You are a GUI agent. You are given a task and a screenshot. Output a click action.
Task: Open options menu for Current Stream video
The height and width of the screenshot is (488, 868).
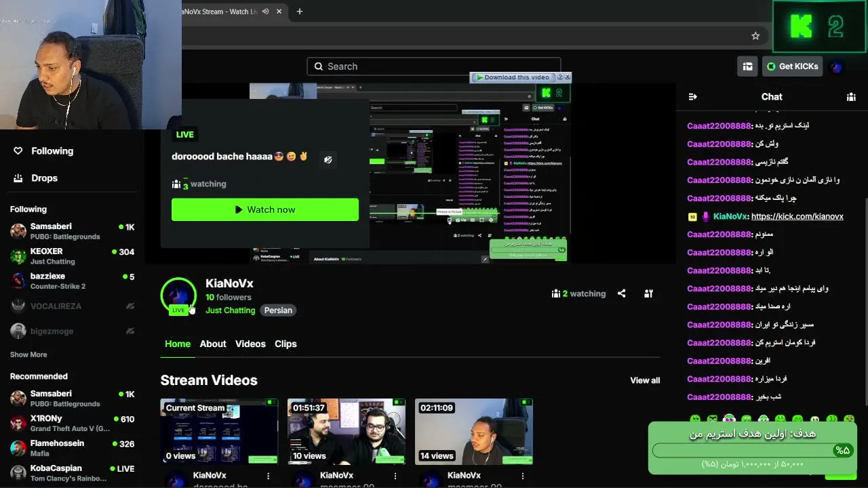coord(268,476)
